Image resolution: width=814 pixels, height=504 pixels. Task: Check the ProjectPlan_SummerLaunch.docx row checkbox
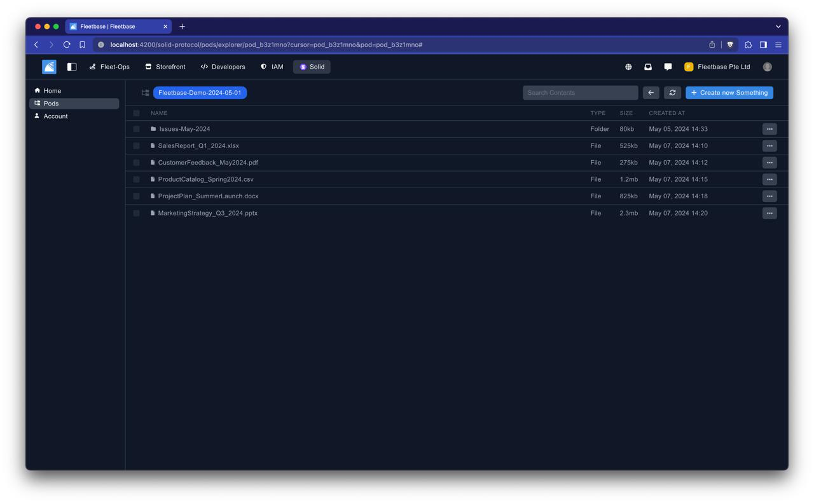tap(136, 196)
